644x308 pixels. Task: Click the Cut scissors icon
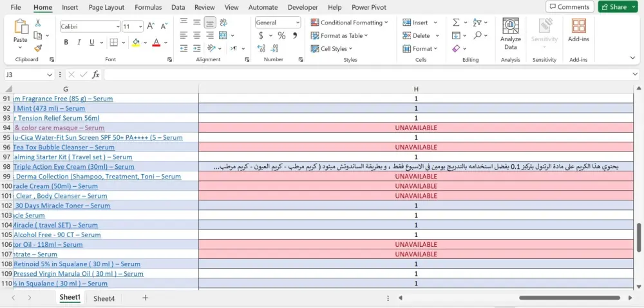click(38, 23)
